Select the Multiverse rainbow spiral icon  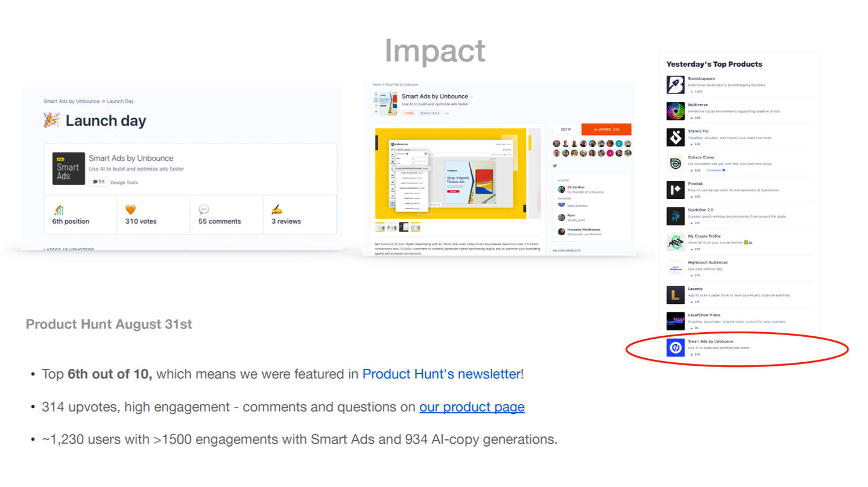tap(675, 111)
